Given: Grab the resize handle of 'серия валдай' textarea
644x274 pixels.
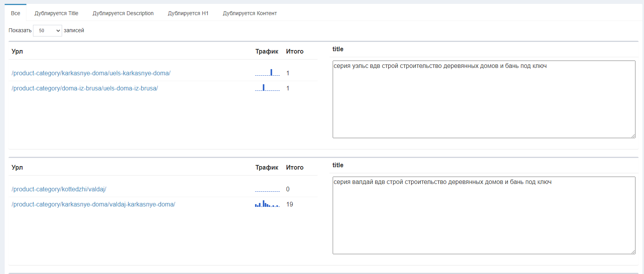Looking at the screenshot, I should 633,252.
